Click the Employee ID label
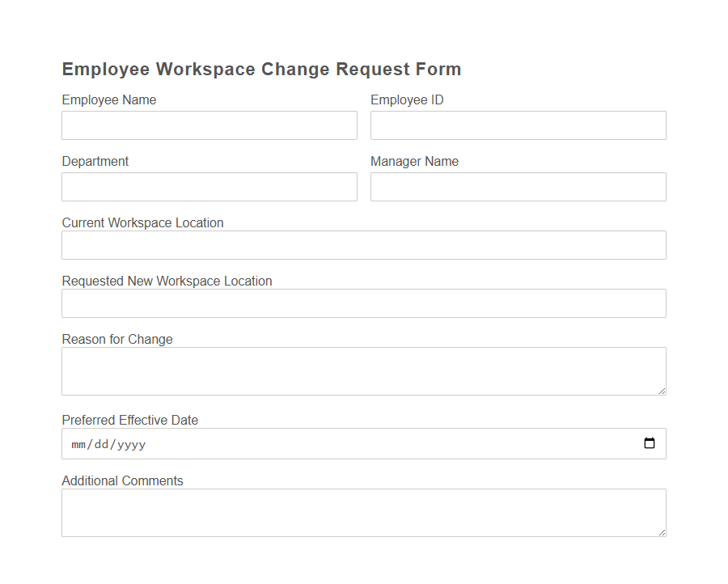Screen dimensions: 728x584 click(407, 99)
